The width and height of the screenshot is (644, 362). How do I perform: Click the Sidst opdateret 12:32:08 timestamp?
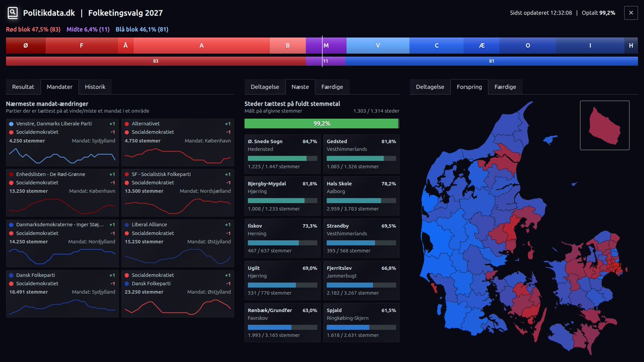(x=541, y=13)
